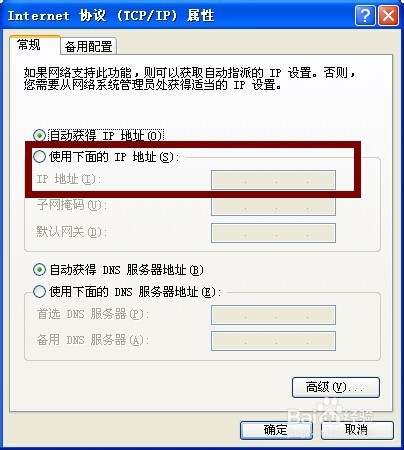The image size is (404, 450).
Task: Click the IP 地址 input field
Action: [273, 180]
